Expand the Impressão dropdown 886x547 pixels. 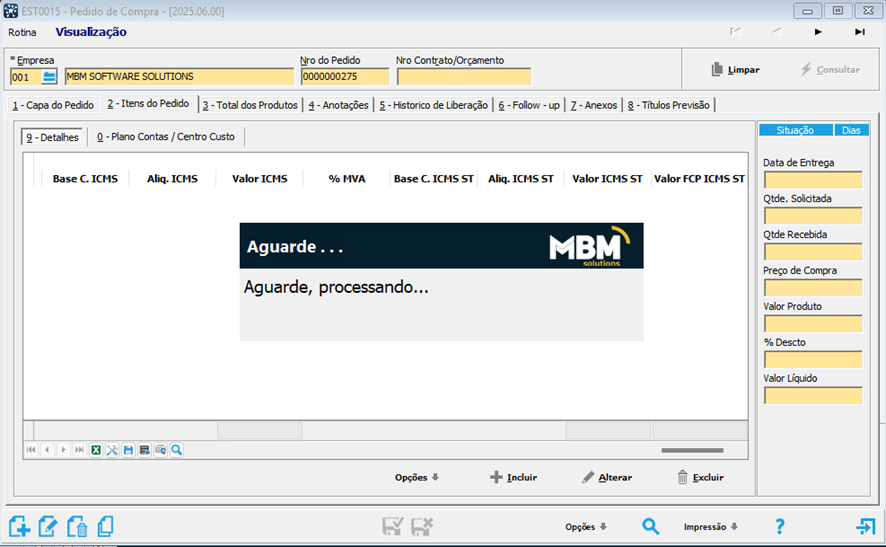[x=710, y=527]
